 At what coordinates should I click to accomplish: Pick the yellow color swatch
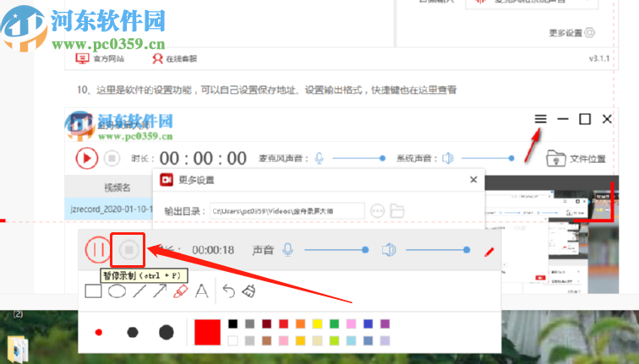pos(317,323)
